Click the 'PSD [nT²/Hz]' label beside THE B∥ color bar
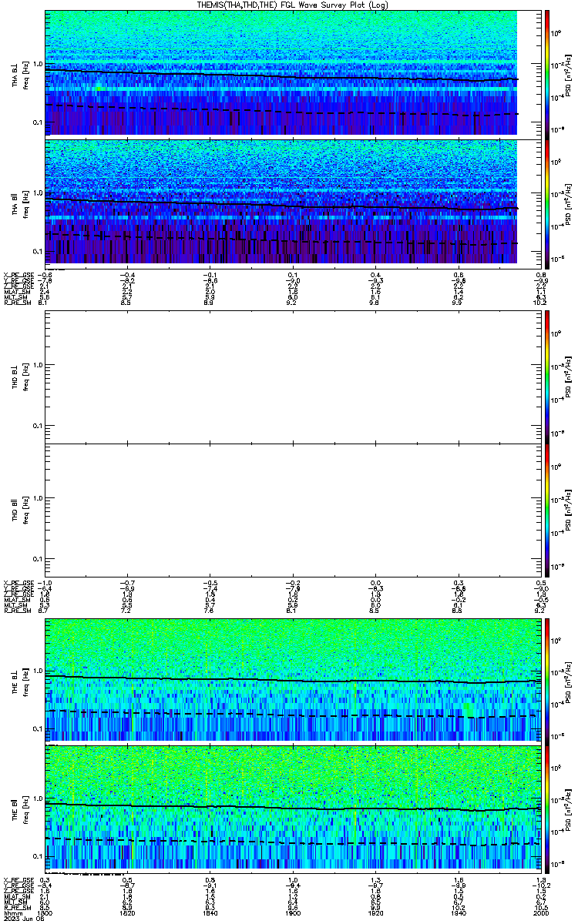The height and width of the screenshot is (924, 578). pyautogui.click(x=568, y=808)
